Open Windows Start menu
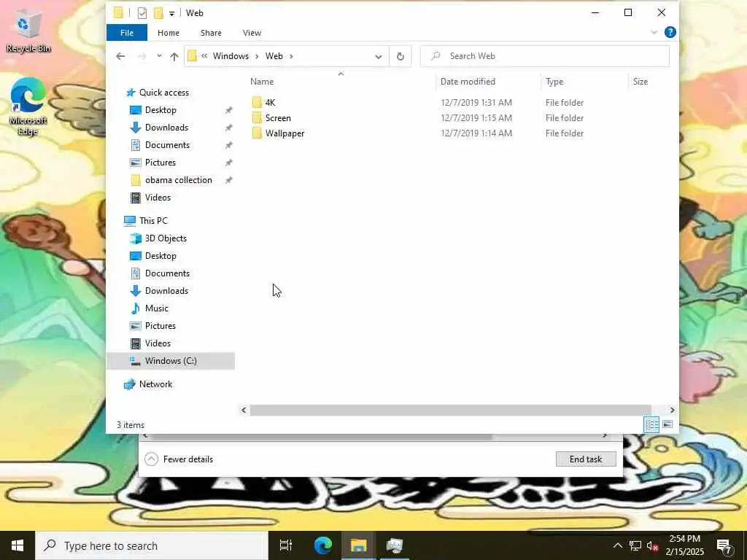 pos(18,545)
